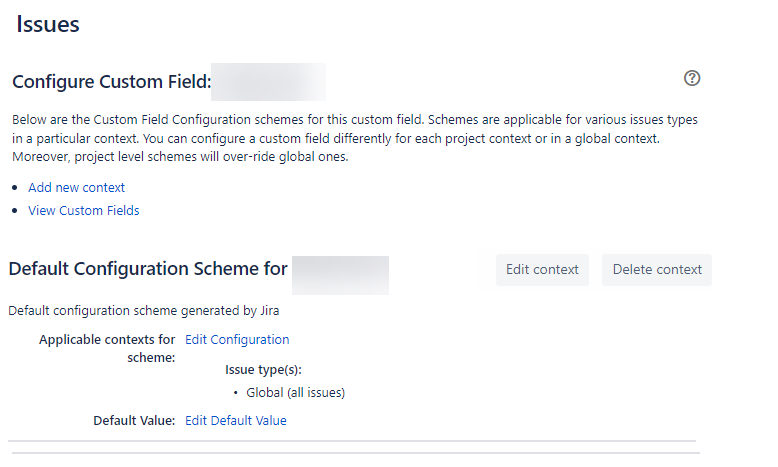Open the View Custom Fields link

click(x=84, y=211)
